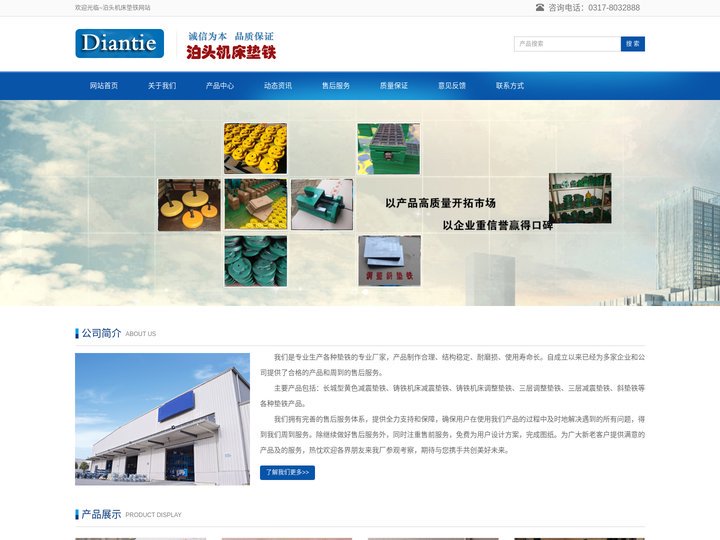This screenshot has width=720, height=540.
Task: Open the 关于我们 menu item
Action: click(162, 86)
